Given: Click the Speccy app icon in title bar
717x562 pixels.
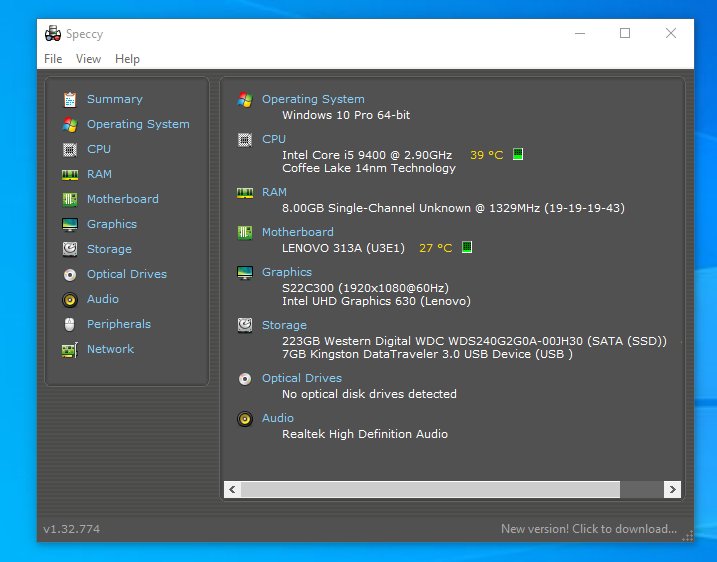Looking at the screenshot, I should click(53, 33).
